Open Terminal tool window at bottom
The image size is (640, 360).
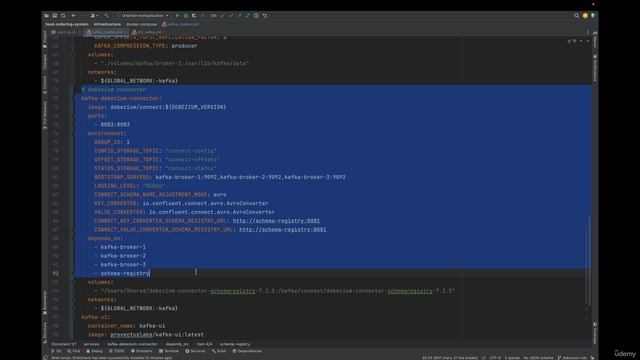pos(169,351)
